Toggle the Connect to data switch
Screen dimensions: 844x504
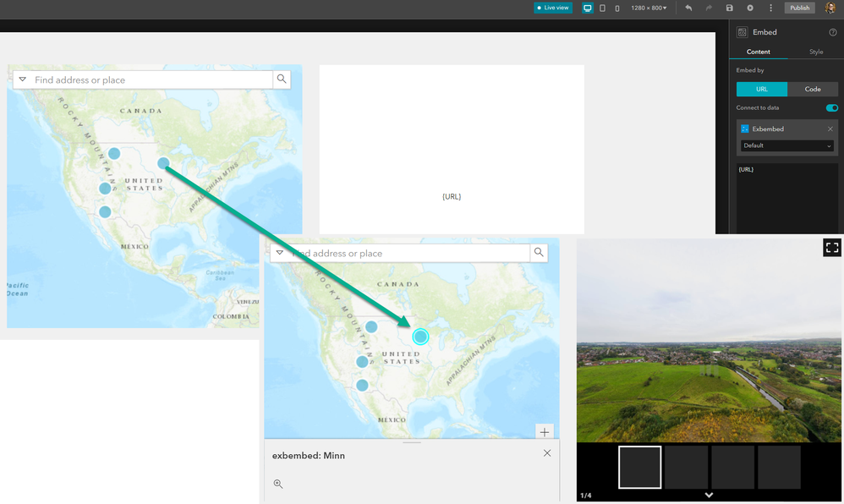click(x=831, y=107)
